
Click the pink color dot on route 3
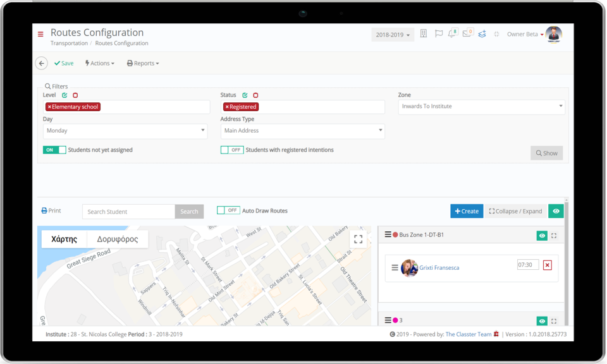(x=396, y=320)
